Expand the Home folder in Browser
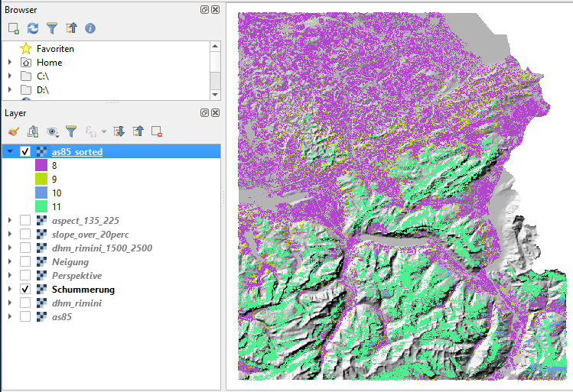This screenshot has width=573, height=392. (x=10, y=63)
